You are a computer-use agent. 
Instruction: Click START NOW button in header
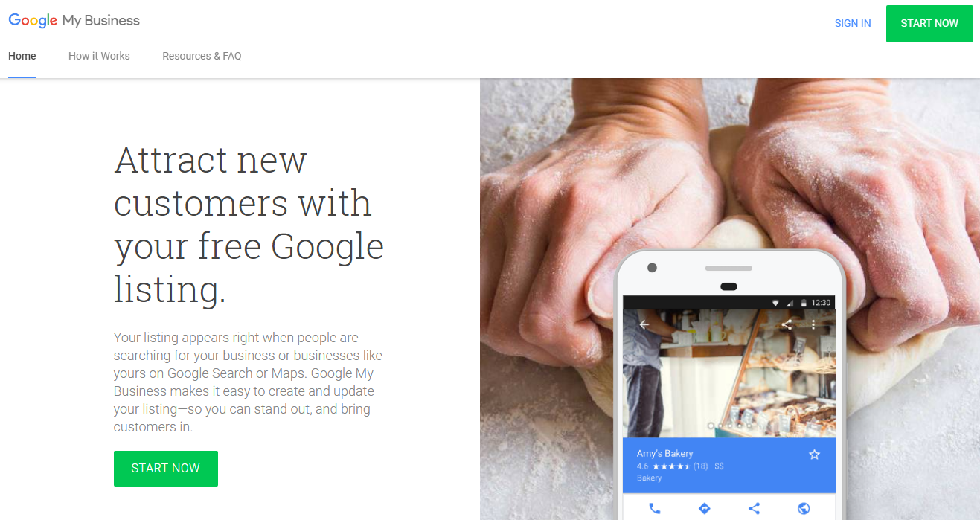929,23
